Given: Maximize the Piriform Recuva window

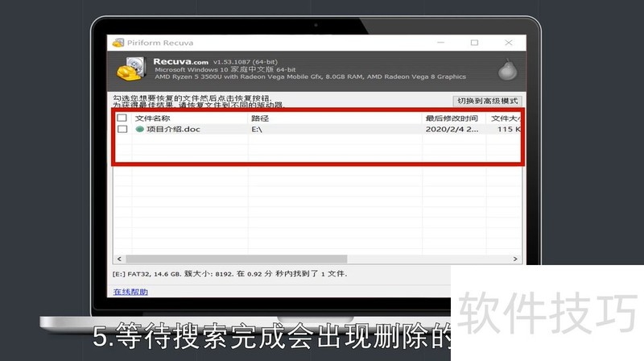Looking at the screenshot, I should tap(474, 43).
